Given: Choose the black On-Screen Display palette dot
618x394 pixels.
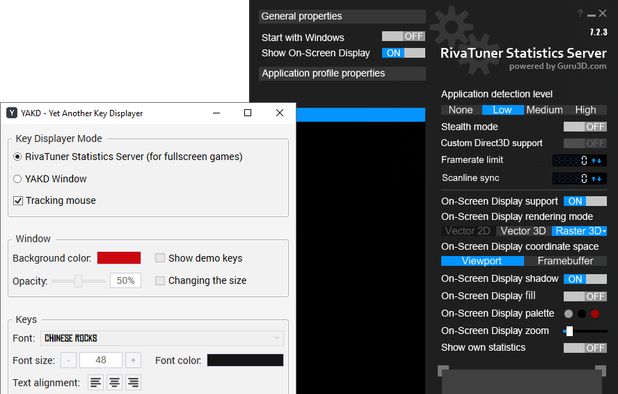Looking at the screenshot, I should coord(582,314).
